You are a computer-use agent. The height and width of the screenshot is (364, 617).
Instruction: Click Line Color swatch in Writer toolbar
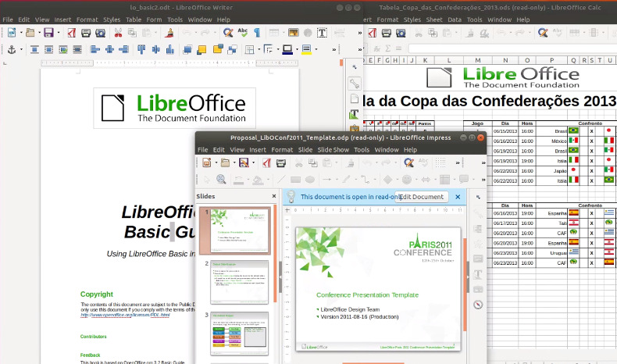tap(287, 49)
